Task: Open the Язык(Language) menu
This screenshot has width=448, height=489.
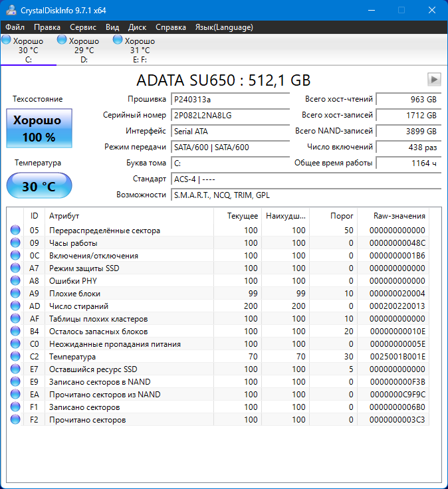Action: [224, 27]
